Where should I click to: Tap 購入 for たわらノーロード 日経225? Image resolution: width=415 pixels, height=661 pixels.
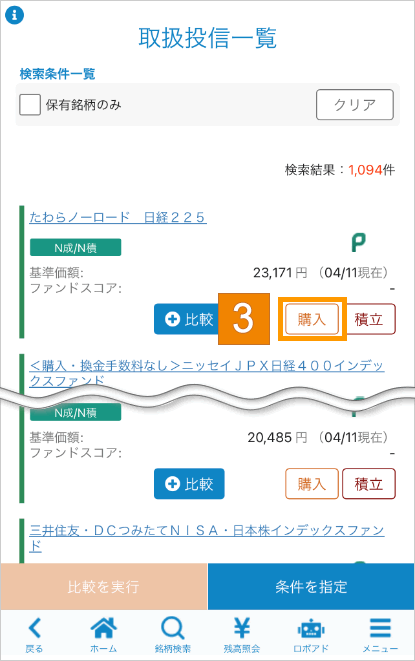tap(312, 319)
